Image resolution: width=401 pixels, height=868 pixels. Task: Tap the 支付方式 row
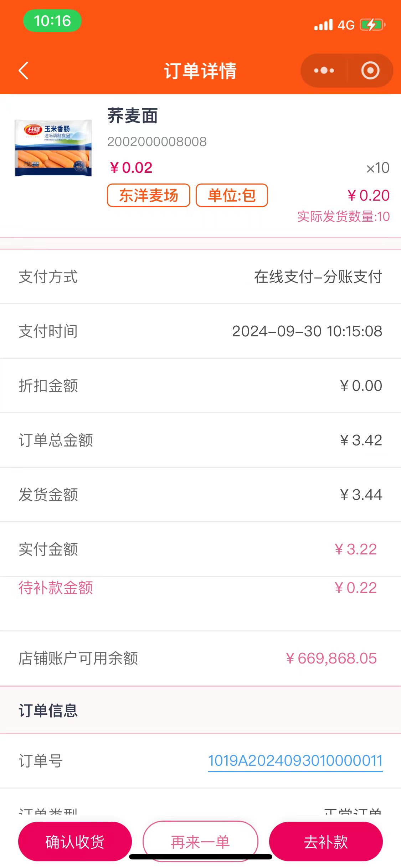200,277
